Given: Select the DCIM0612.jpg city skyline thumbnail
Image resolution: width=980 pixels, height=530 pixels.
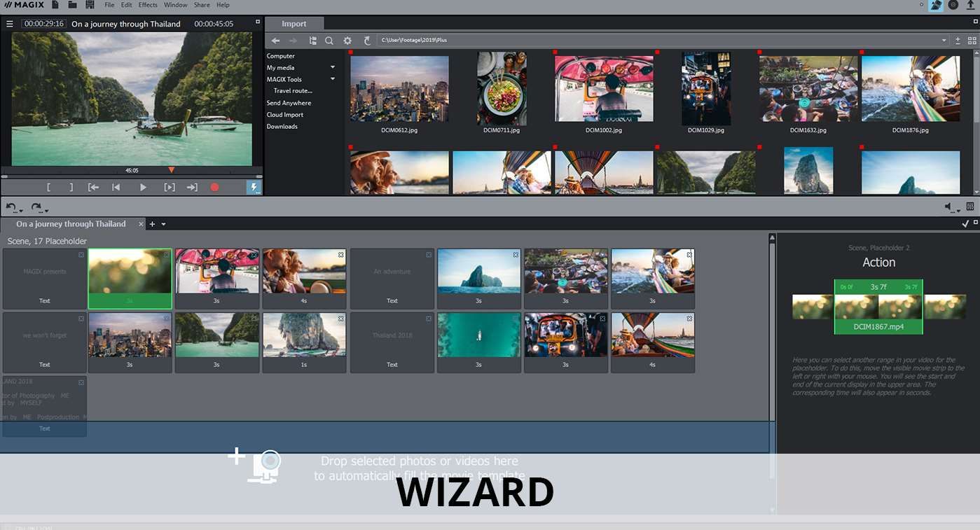Looking at the screenshot, I should point(399,89).
